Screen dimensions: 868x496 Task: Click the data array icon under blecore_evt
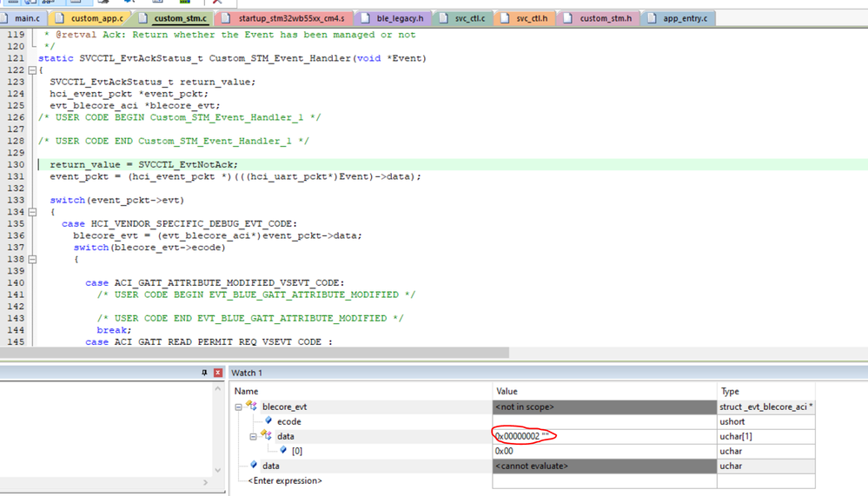pyautogui.click(x=266, y=436)
